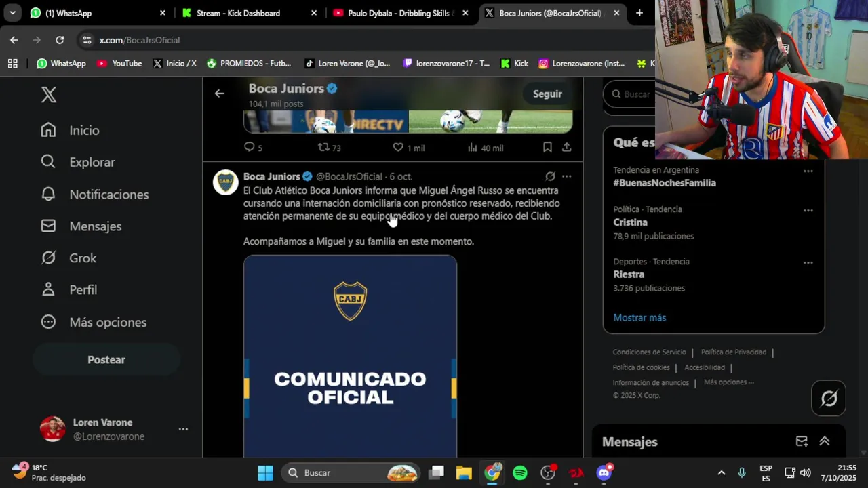The height and width of the screenshot is (488, 868).
Task: Open Spotify from the taskbar
Action: tap(520, 472)
